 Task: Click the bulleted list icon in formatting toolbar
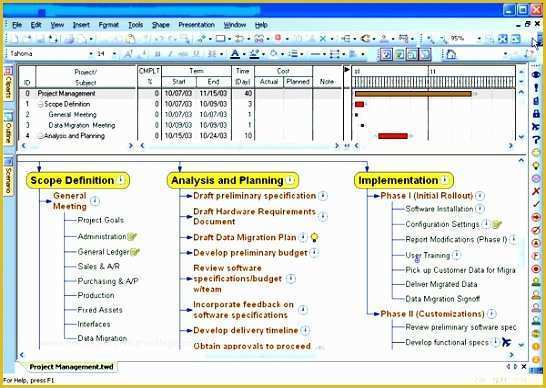293,54
